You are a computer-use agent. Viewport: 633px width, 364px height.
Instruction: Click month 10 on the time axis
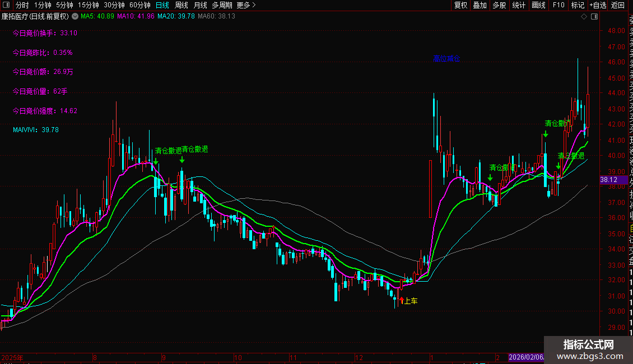pos(238,357)
